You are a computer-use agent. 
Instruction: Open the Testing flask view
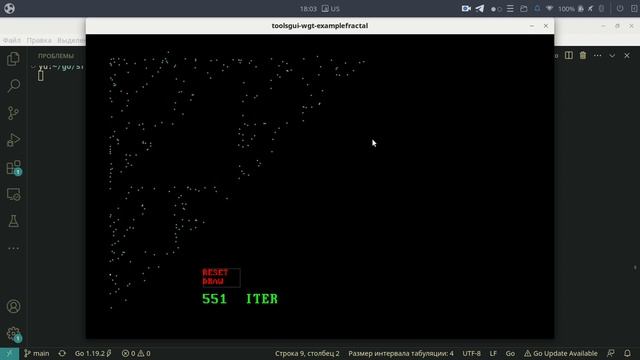pos(13,221)
